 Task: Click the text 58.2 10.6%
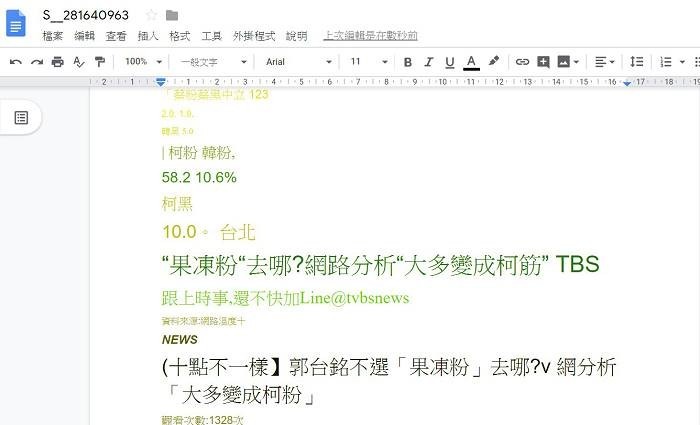[199, 177]
